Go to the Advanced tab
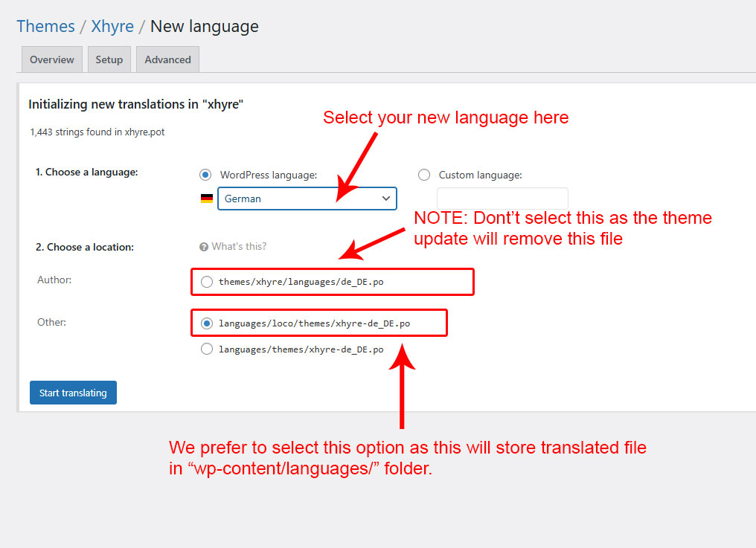This screenshot has height=548, width=756. coord(167,59)
